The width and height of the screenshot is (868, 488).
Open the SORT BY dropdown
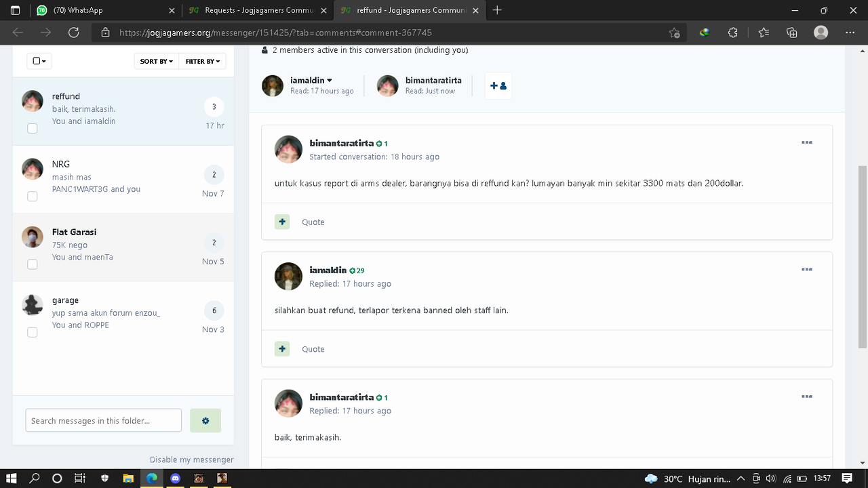click(156, 61)
